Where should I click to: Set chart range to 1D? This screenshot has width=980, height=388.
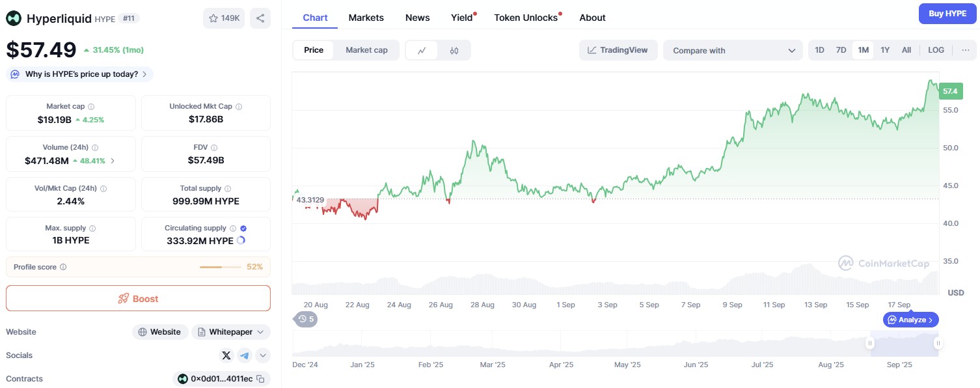pos(820,50)
